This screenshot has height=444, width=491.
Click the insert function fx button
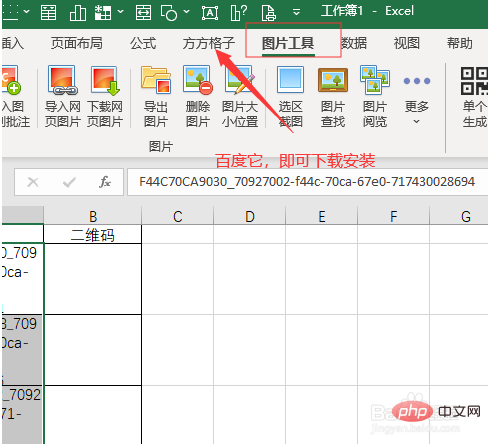click(x=105, y=182)
